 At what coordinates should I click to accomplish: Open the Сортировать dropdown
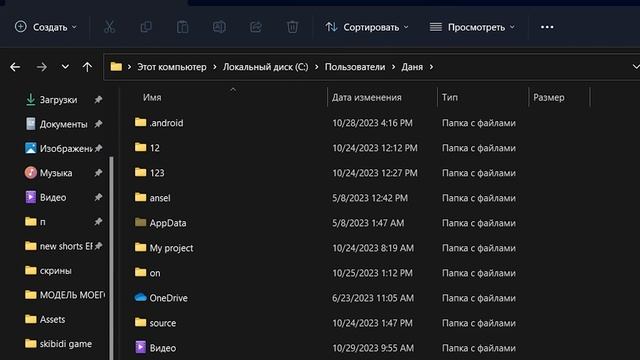(x=367, y=27)
